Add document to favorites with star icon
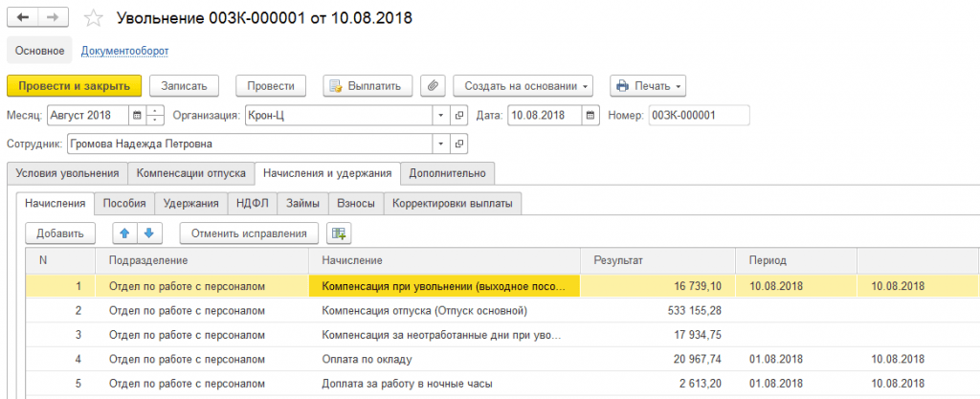The image size is (980, 399). tap(93, 18)
